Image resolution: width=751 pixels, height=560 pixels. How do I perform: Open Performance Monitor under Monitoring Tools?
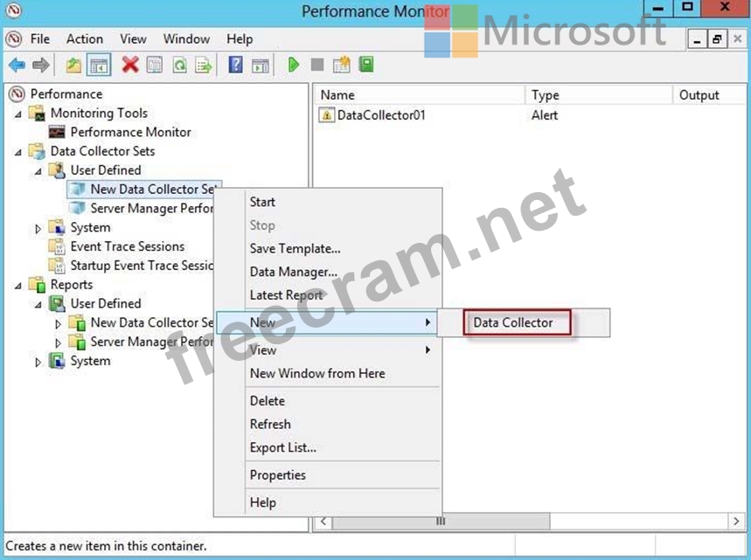(131, 132)
